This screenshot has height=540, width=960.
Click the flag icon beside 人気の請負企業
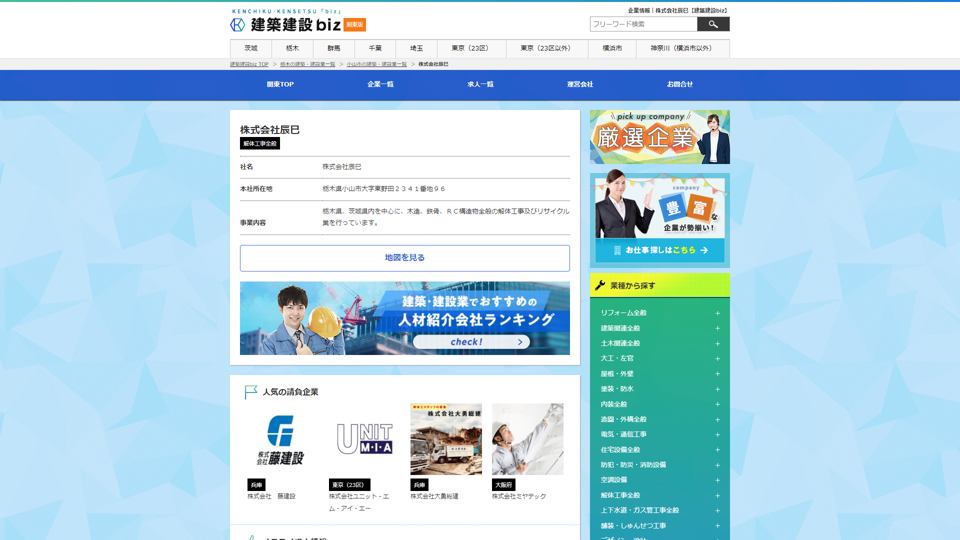251,392
